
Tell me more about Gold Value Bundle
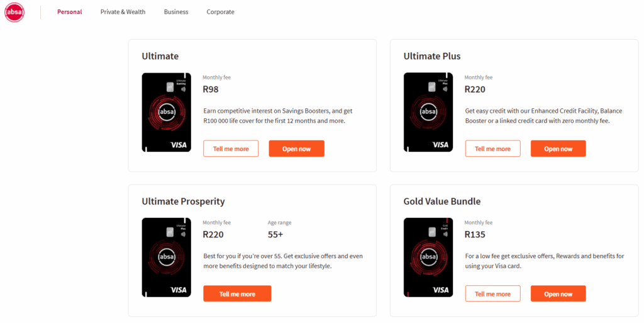[492, 294]
